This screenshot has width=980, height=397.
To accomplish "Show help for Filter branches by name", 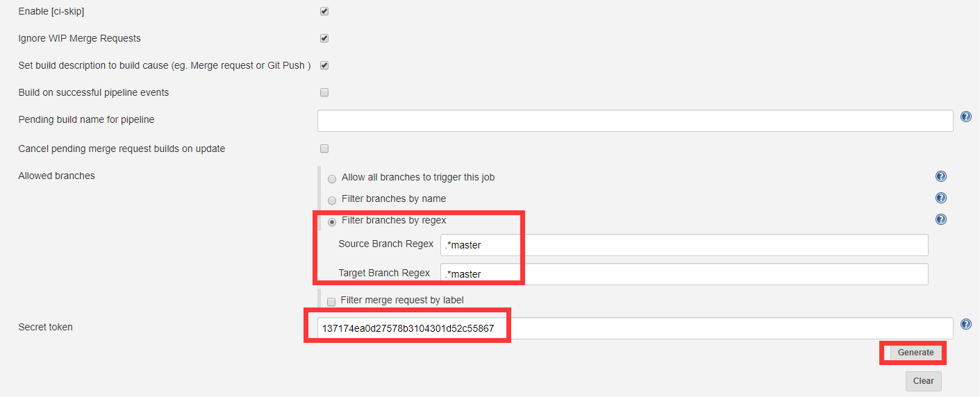I will click(x=941, y=198).
